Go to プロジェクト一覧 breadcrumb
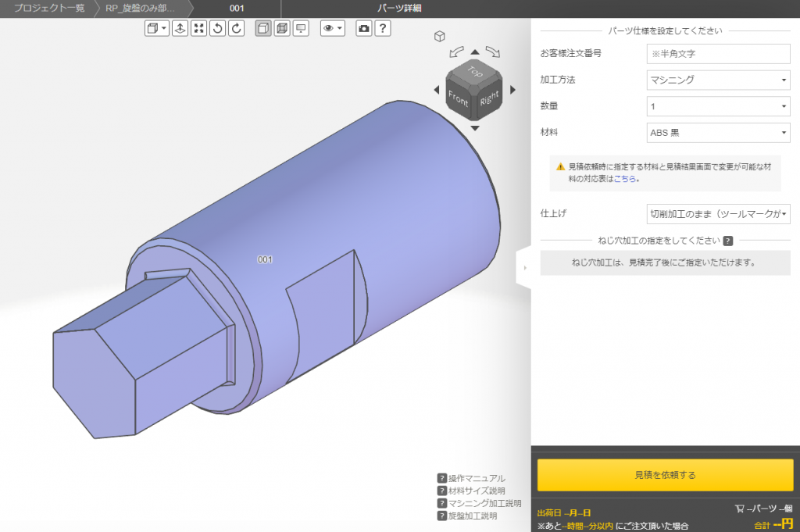The image size is (800, 532). (x=49, y=8)
